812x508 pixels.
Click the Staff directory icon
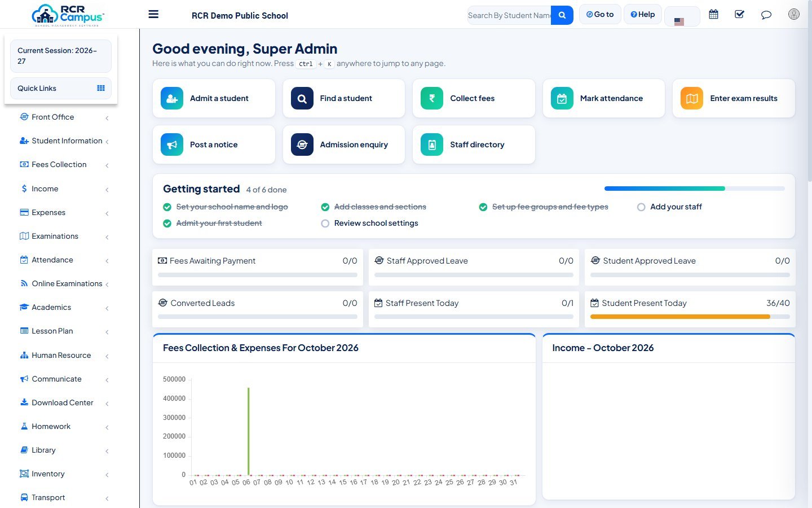pos(432,144)
